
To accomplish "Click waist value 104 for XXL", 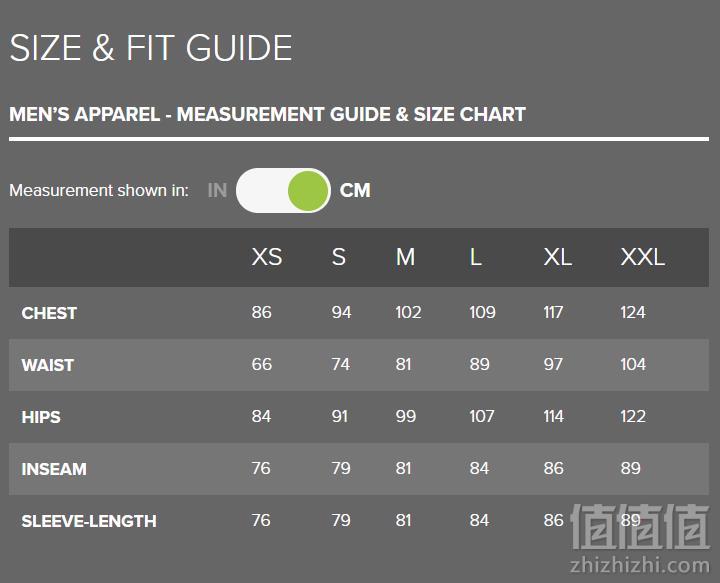I will pos(633,364).
